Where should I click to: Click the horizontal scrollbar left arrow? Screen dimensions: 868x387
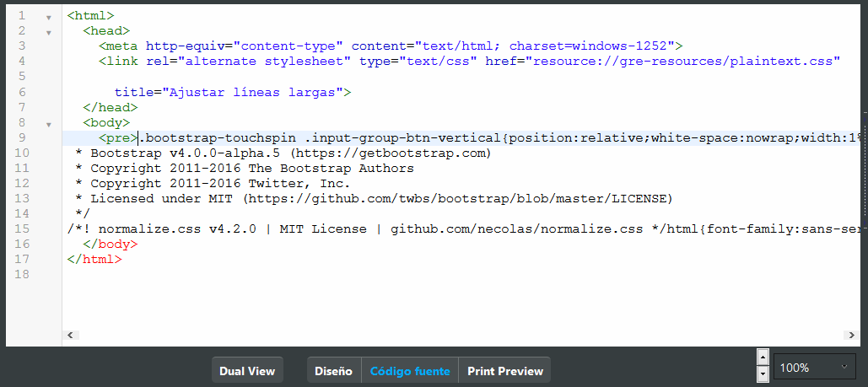pyautogui.click(x=70, y=335)
